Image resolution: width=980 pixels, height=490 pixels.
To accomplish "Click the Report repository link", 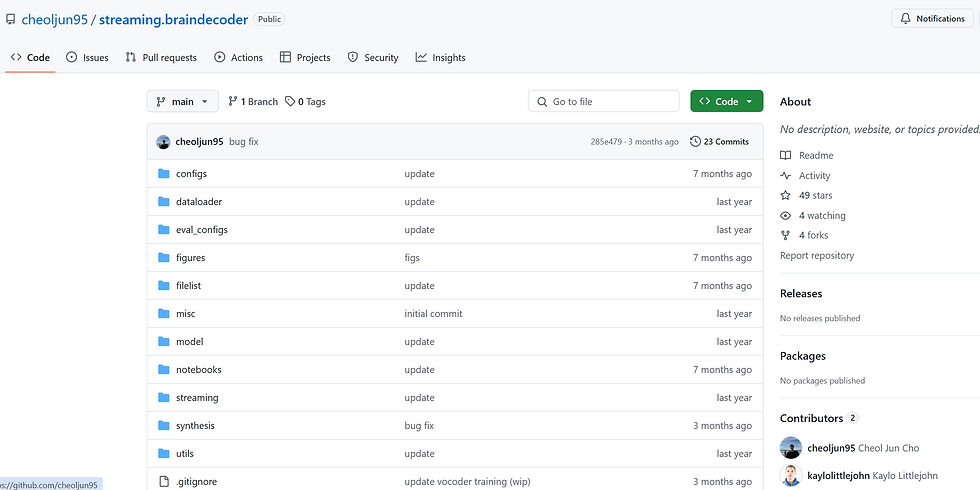I will point(817,256).
